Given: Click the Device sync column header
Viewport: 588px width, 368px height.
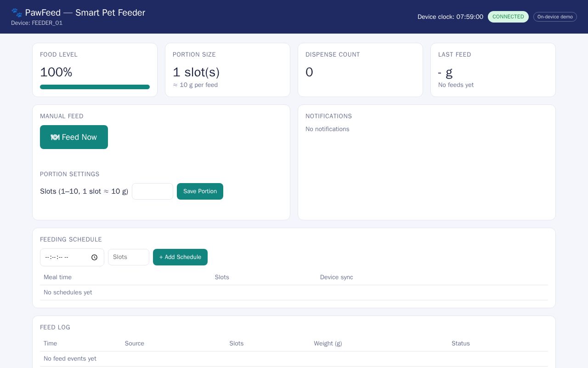Looking at the screenshot, I should [x=337, y=277].
